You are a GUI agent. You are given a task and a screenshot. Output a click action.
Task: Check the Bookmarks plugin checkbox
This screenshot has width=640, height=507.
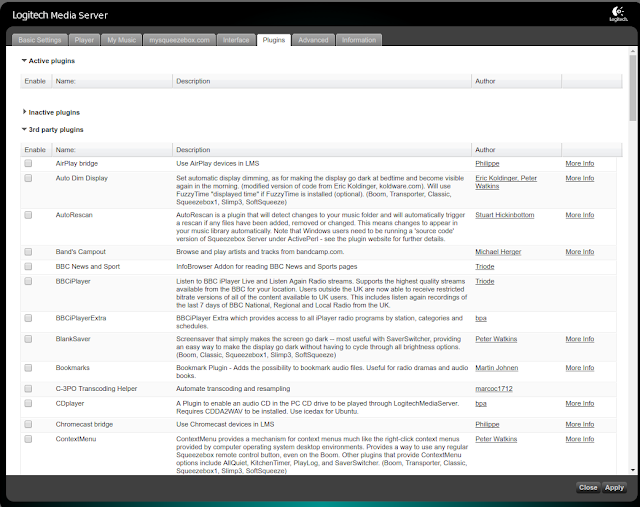(x=28, y=368)
